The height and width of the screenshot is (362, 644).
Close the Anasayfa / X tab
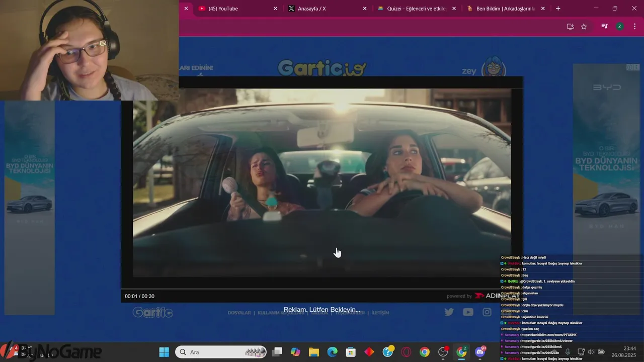point(365,9)
